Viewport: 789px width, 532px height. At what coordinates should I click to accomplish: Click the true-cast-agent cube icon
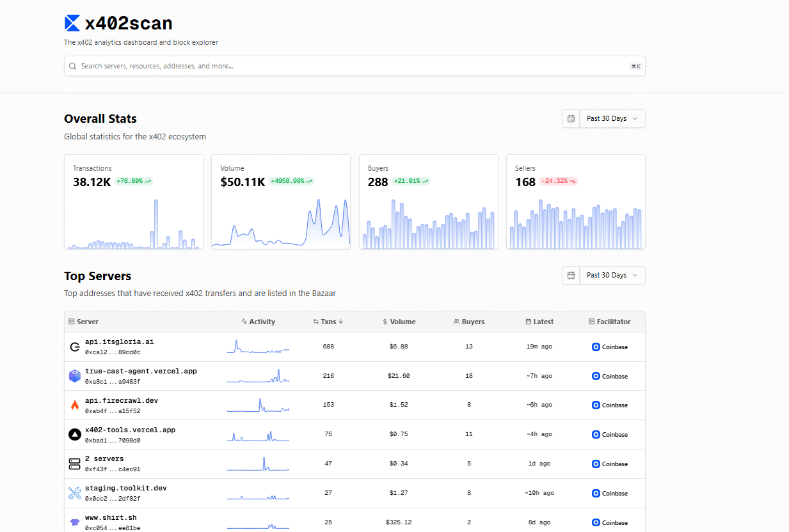click(x=74, y=376)
